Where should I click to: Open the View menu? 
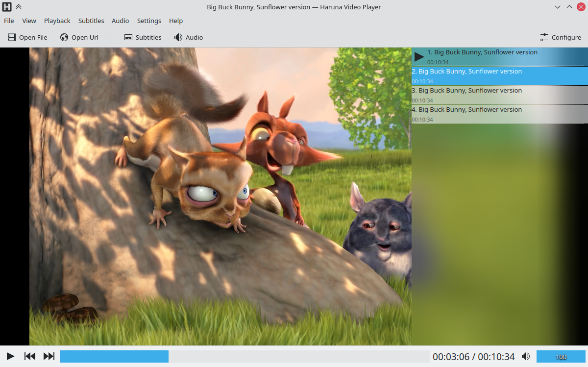[x=29, y=21]
